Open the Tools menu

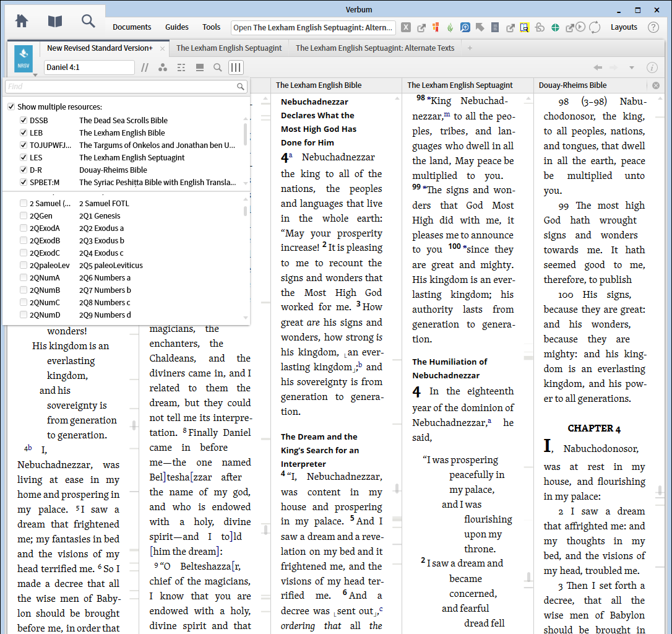pyautogui.click(x=211, y=27)
